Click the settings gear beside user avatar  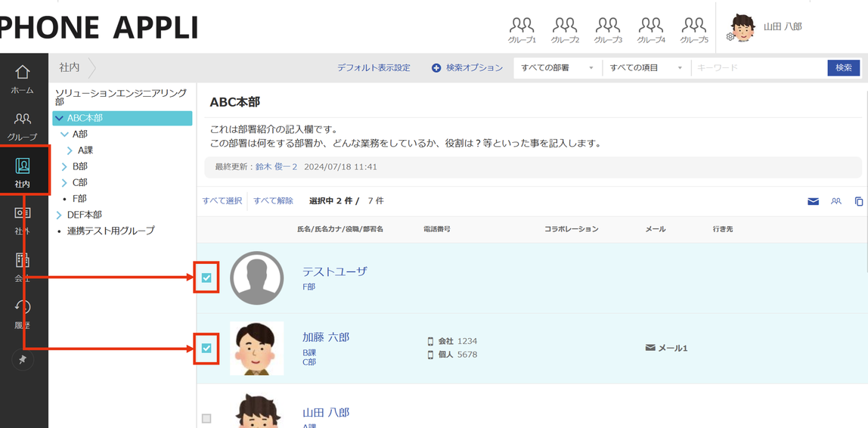(730, 37)
